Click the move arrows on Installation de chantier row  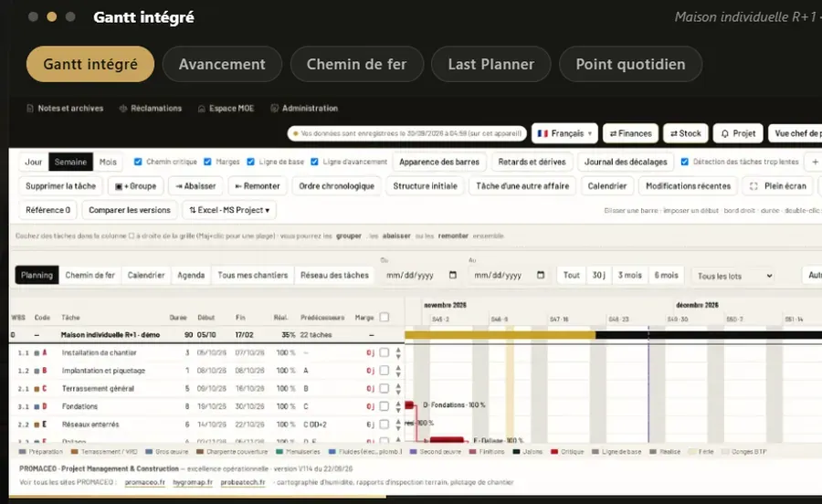(398, 353)
